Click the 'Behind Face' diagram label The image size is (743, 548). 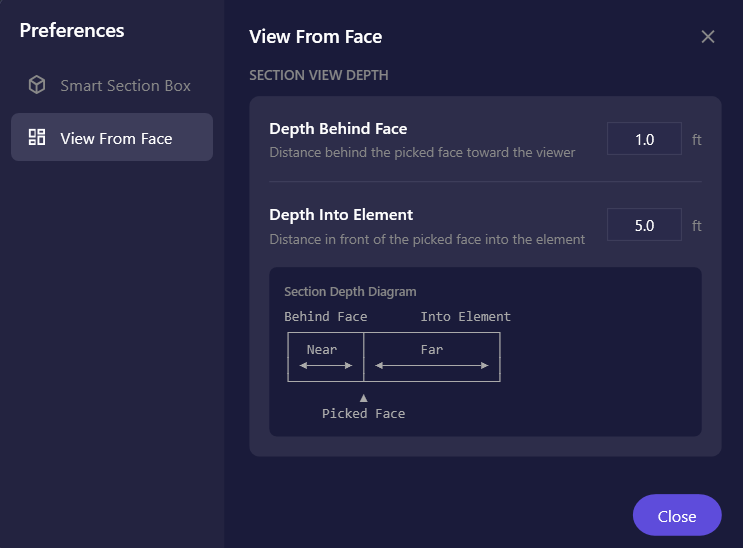[x=326, y=317]
